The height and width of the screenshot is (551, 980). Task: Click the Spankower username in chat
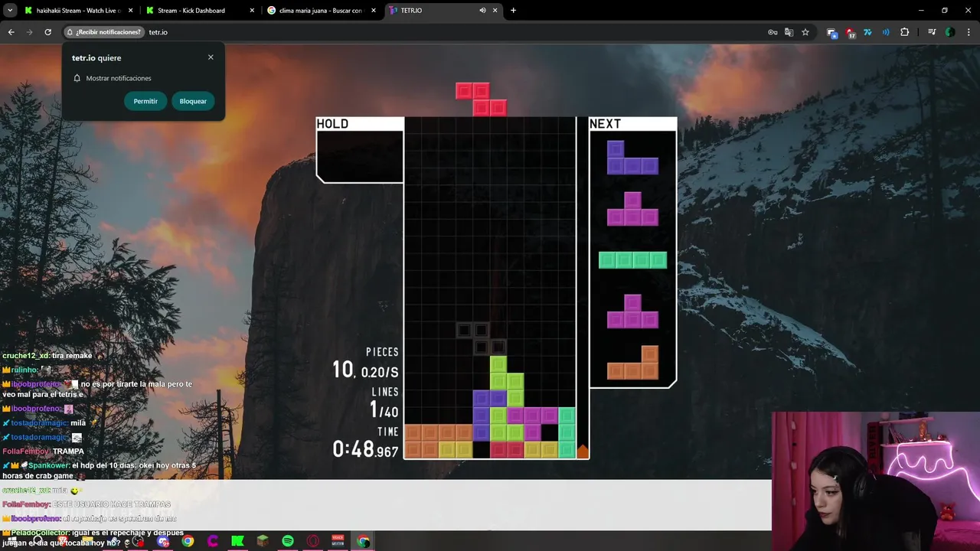tap(49, 465)
